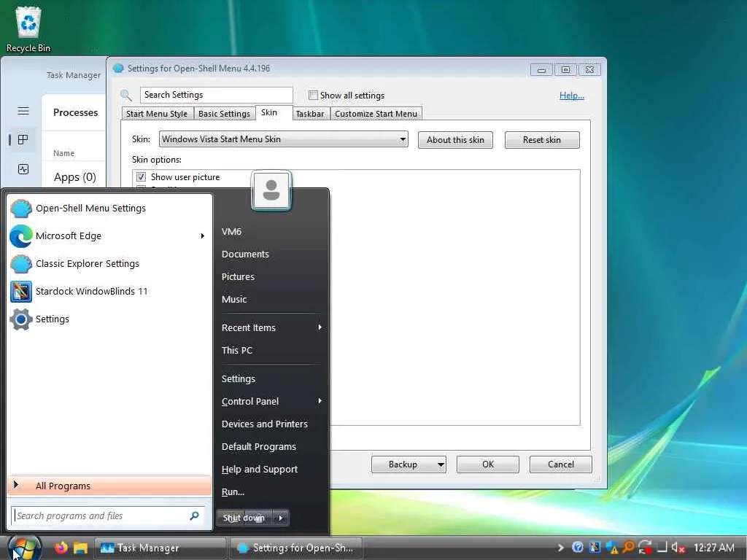Click the Stardock WindowBlinds 11 icon
The image size is (747, 560).
(21, 292)
